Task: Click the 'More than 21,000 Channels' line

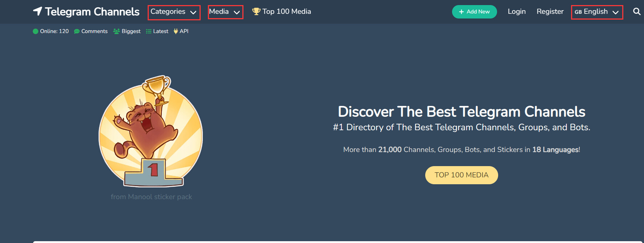Action: click(462, 150)
